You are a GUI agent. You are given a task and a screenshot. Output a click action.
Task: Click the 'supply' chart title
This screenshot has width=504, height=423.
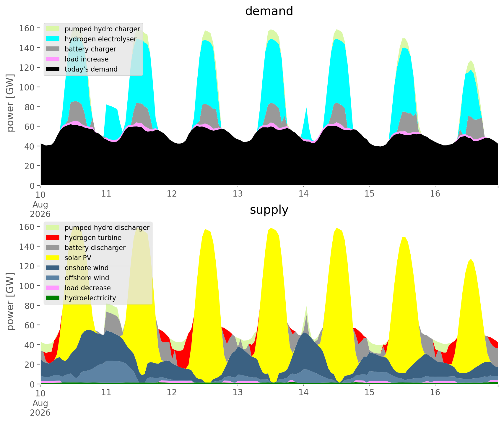(x=269, y=210)
